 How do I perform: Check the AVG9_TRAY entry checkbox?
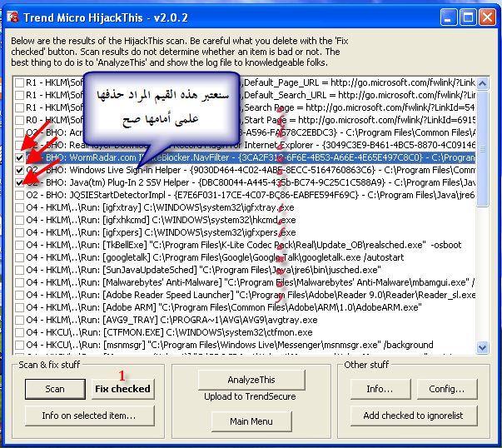(19, 320)
